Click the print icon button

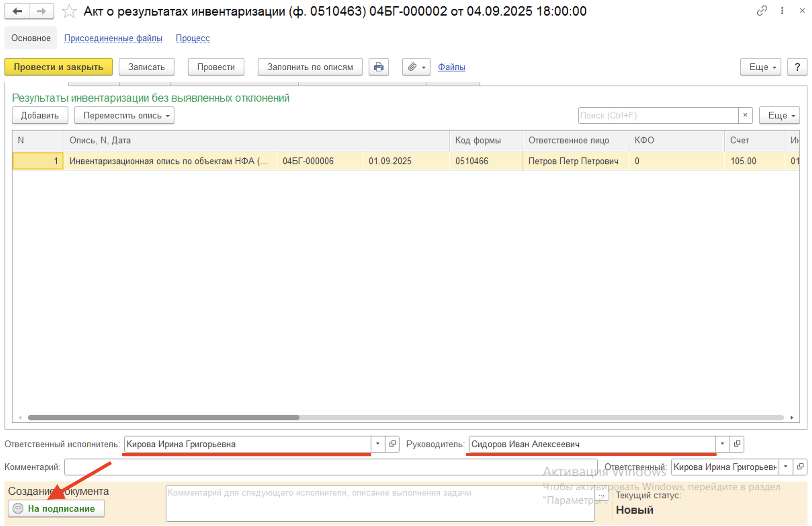click(x=378, y=67)
